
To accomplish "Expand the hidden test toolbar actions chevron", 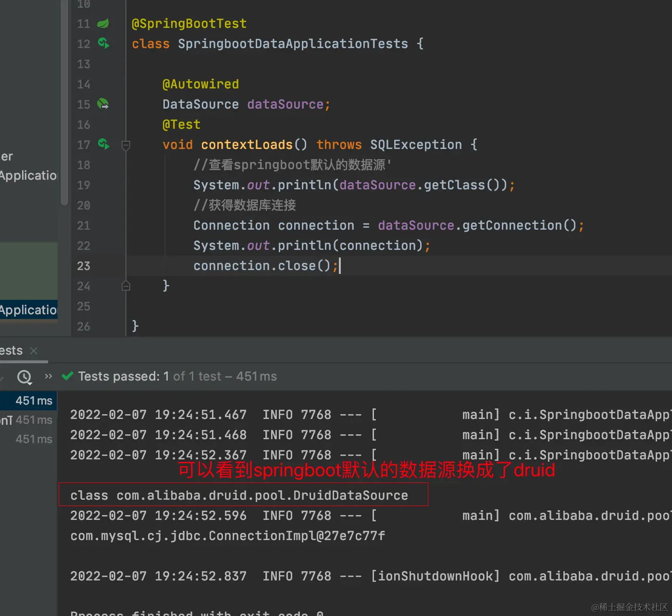I will (48, 376).
